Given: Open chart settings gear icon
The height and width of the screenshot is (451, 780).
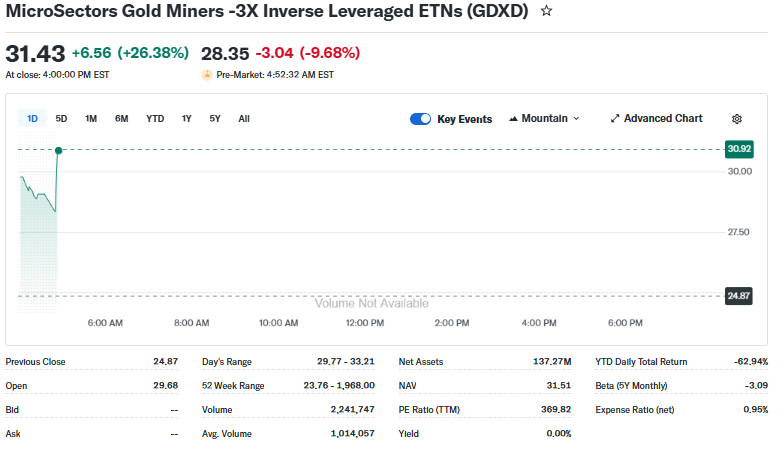Looking at the screenshot, I should (x=737, y=119).
